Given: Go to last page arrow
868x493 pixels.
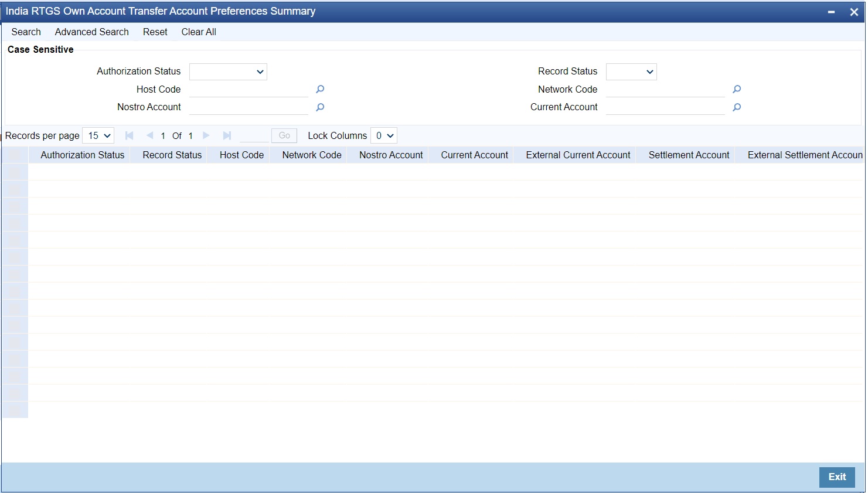Looking at the screenshot, I should pos(227,135).
